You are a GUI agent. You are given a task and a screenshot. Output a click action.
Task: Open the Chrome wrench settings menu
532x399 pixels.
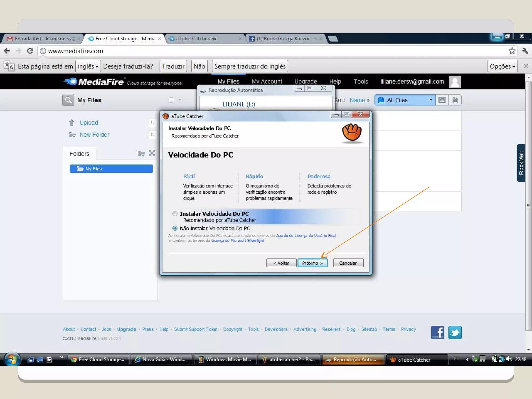click(525, 51)
